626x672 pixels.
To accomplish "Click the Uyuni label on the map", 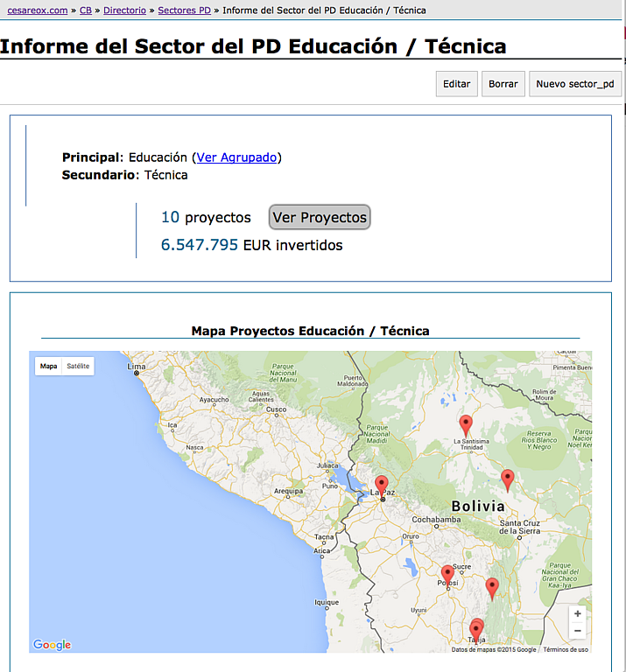I will click(419, 610).
